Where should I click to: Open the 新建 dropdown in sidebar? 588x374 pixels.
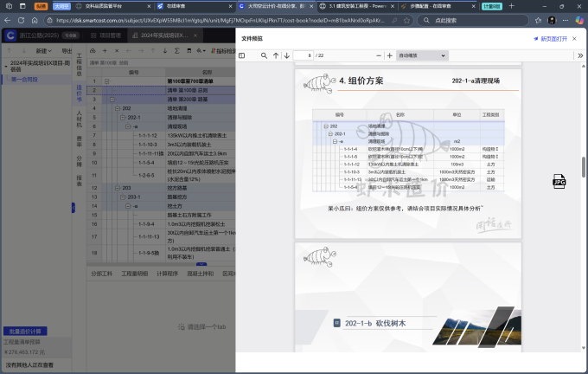[x=43, y=51]
